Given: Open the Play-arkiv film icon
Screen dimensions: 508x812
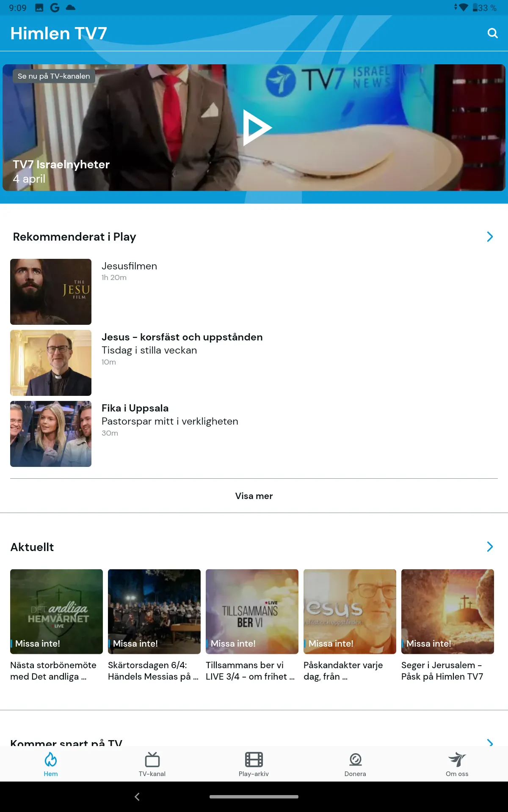Looking at the screenshot, I should point(254,760).
